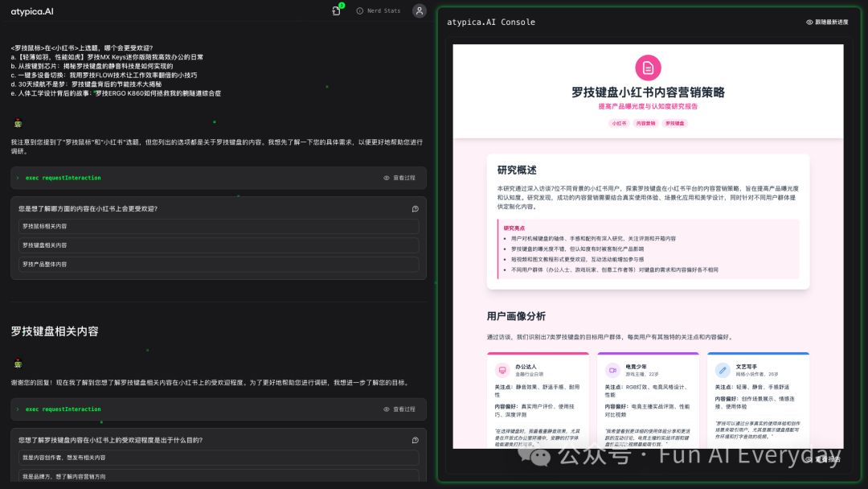868x489 pixels.
Task: Click the comment icon beside 受欢迎程度是出于什么目的
Action: click(416, 440)
